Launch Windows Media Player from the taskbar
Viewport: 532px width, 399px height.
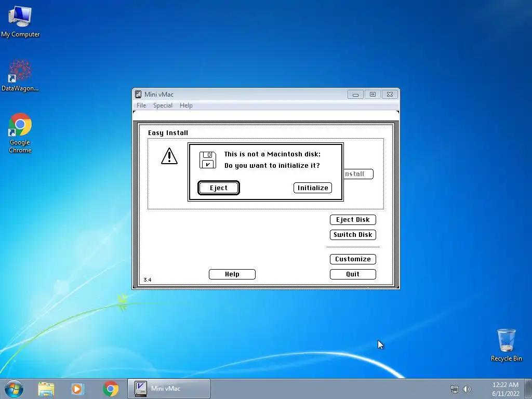click(78, 389)
